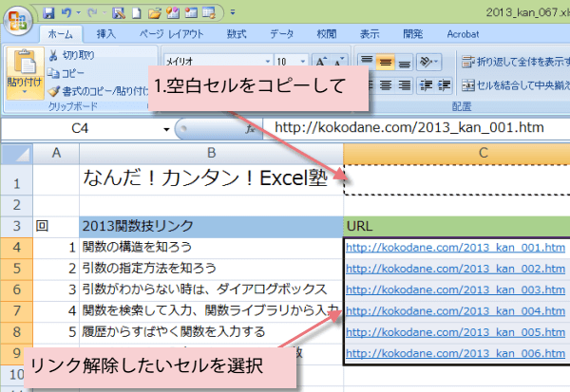
Task: Select column C header
Action: 457,154
